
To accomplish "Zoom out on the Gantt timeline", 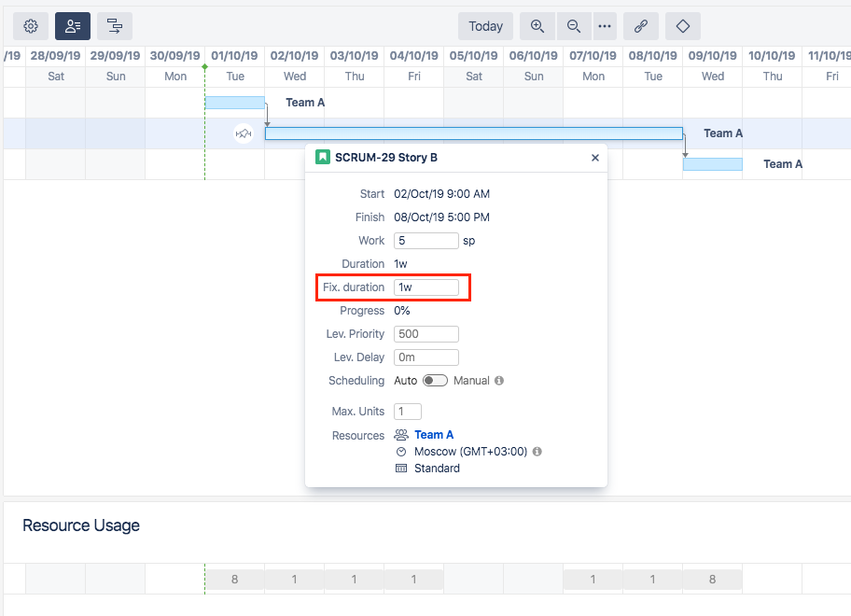I will [574, 26].
